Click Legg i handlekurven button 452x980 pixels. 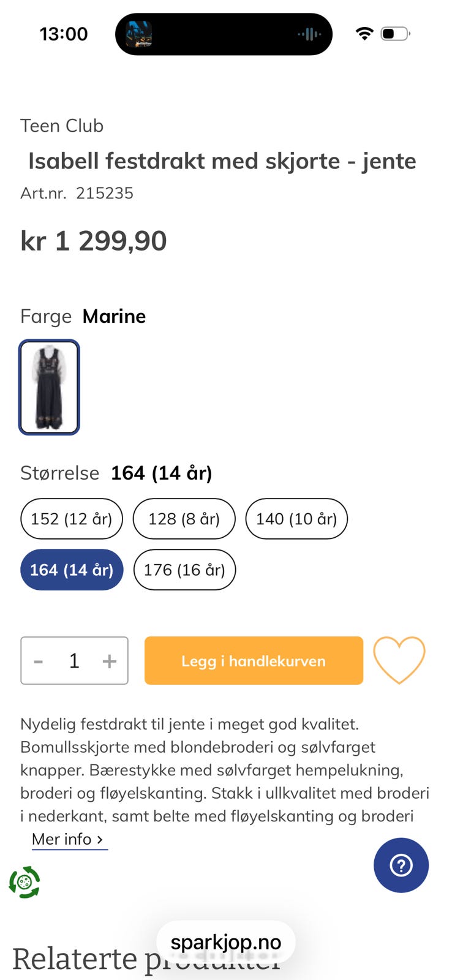point(254,660)
